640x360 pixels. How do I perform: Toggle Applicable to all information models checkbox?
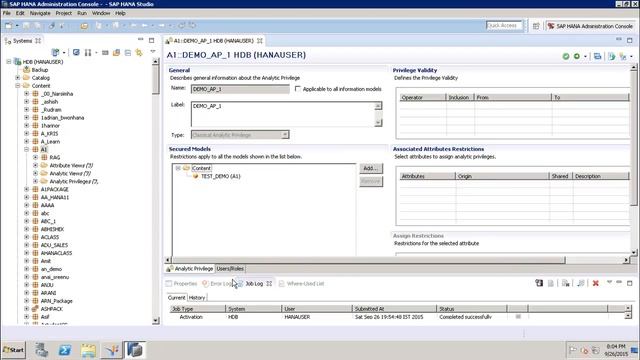coord(298,89)
